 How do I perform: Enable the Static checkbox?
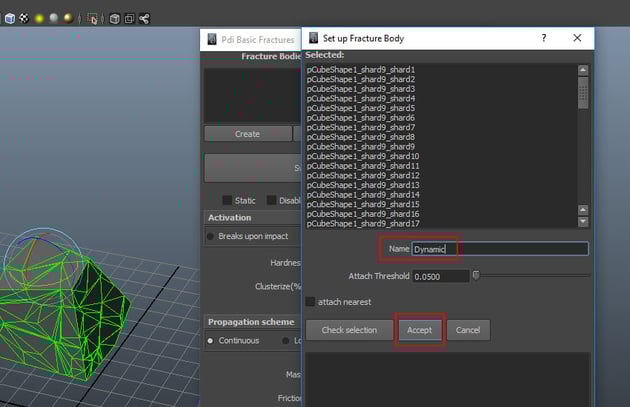pyautogui.click(x=227, y=200)
